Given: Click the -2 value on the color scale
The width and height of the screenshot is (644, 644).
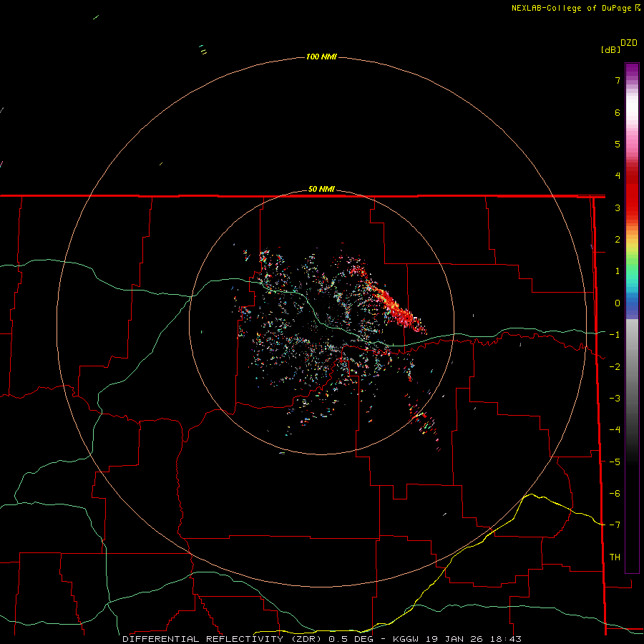Looking at the screenshot, I should tap(615, 366).
